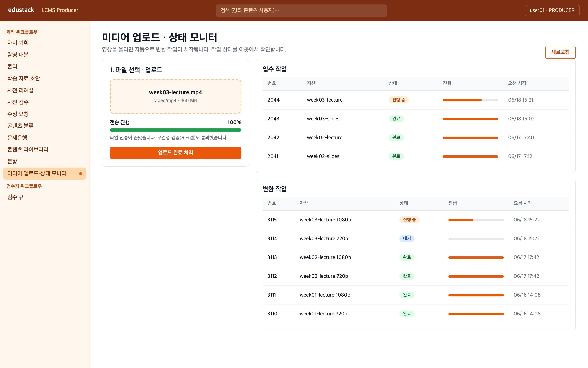The height and width of the screenshot is (368, 588).
Task: Click progress bar of job 2044
Action: pos(470,100)
